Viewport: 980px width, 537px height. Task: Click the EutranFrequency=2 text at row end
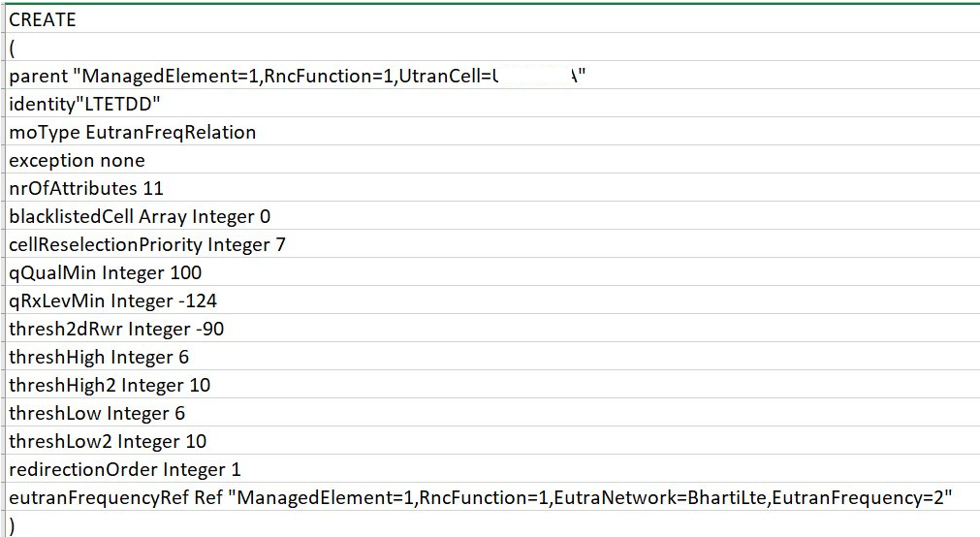pos(858,498)
